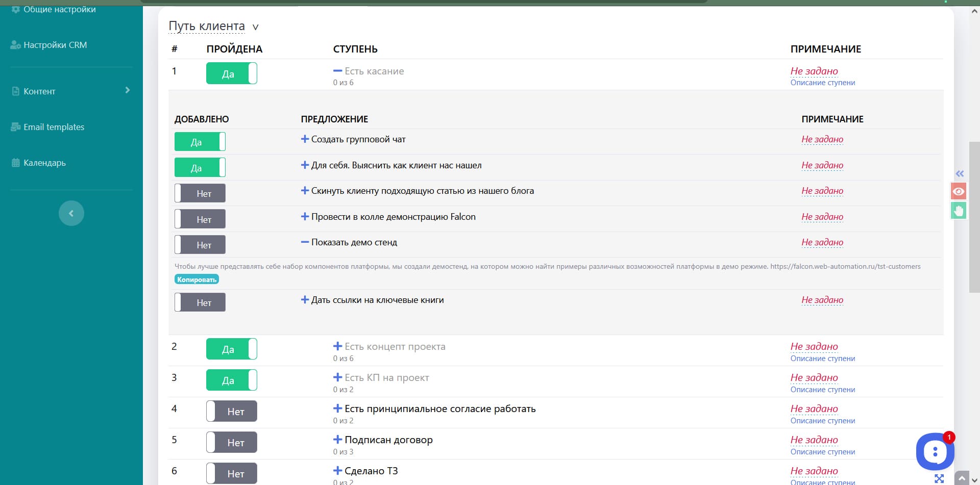Click the round sidebar collapse button
This screenshot has height=485, width=980.
pyautogui.click(x=71, y=213)
